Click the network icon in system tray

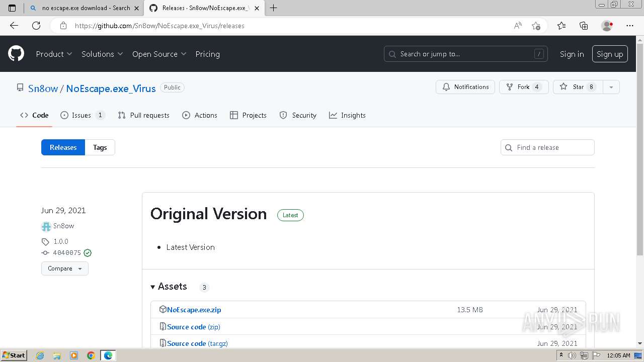click(x=584, y=355)
